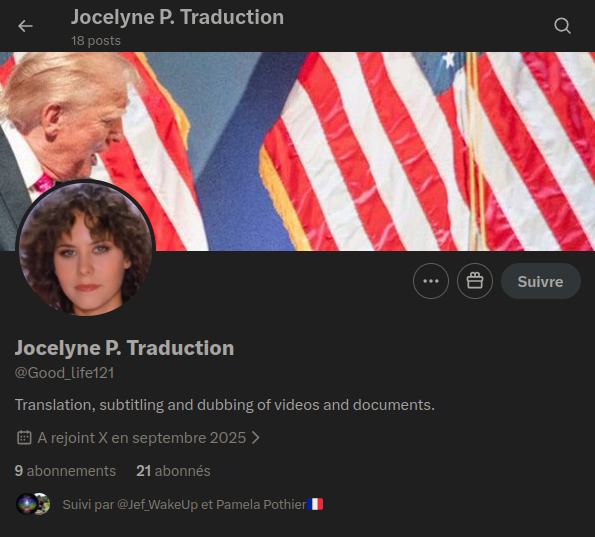This screenshot has width=595, height=537.
Task: Follow the account with the Suivre button
Action: click(540, 281)
